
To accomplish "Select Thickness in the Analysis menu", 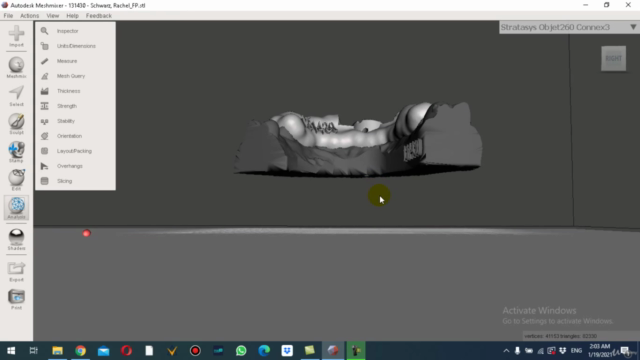I will [x=69, y=91].
